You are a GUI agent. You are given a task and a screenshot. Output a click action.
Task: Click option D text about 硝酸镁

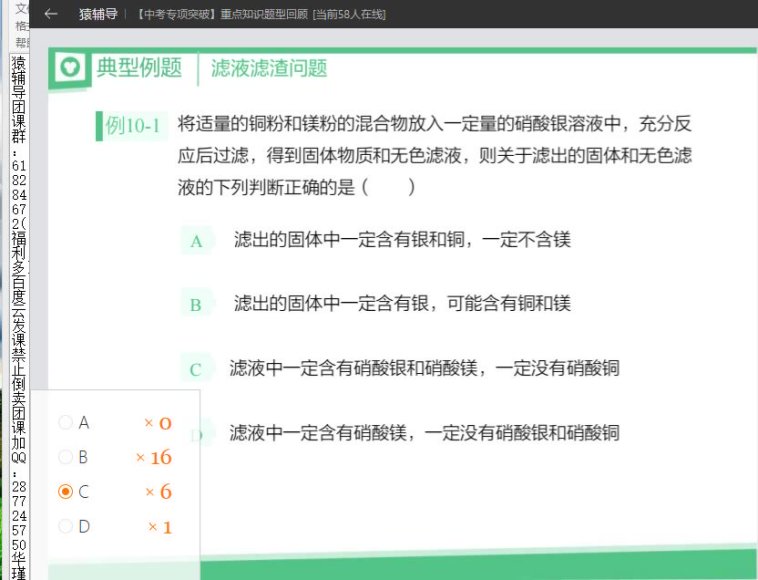pyautogui.click(x=424, y=433)
